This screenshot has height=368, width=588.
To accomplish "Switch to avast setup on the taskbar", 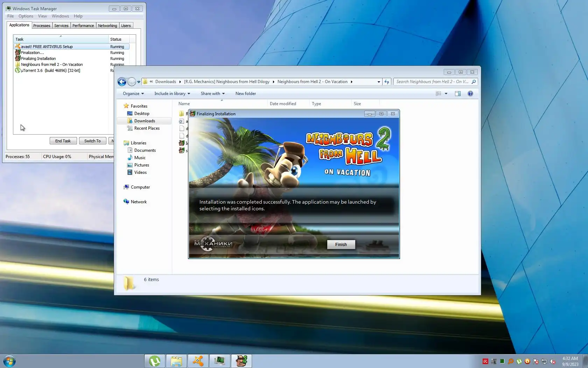I will [198, 361].
